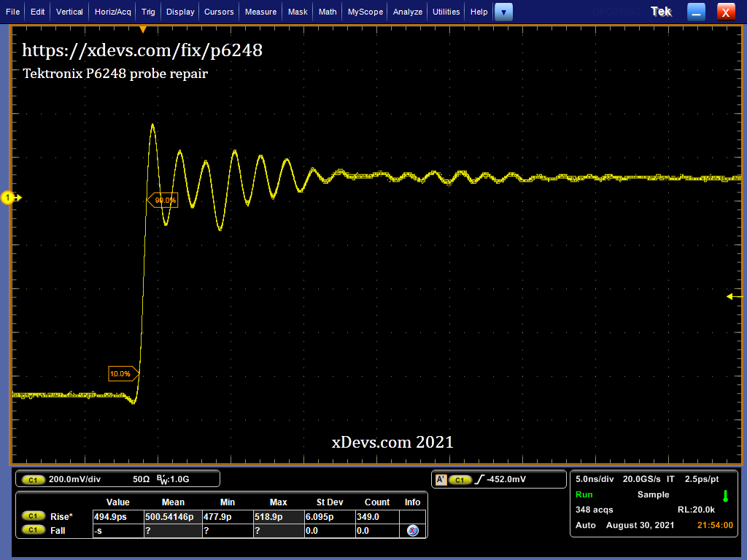Screen dimensions: 747x560
Task: Expand the menu bar dropdown arrow button
Action: (x=503, y=12)
